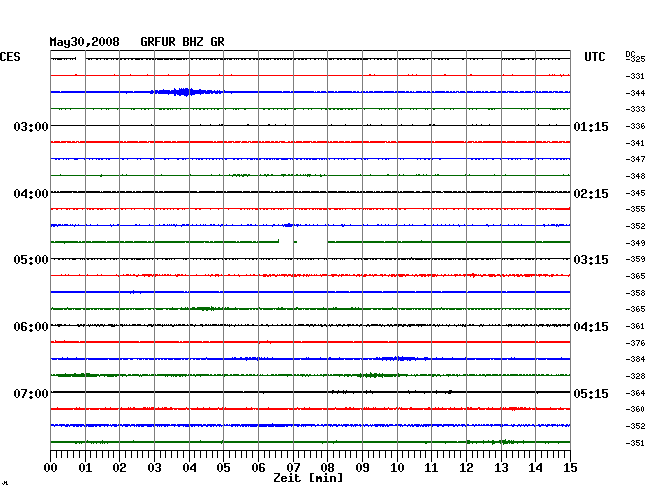The image size is (650, 494).
Task: Select the DC offset value -341
Action: click(635, 143)
